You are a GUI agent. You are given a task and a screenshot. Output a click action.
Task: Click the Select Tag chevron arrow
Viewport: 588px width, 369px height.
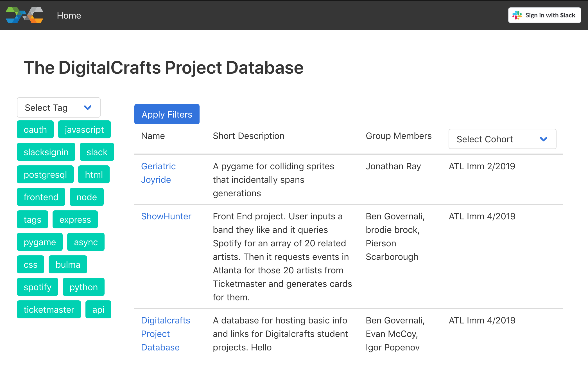coord(88,107)
